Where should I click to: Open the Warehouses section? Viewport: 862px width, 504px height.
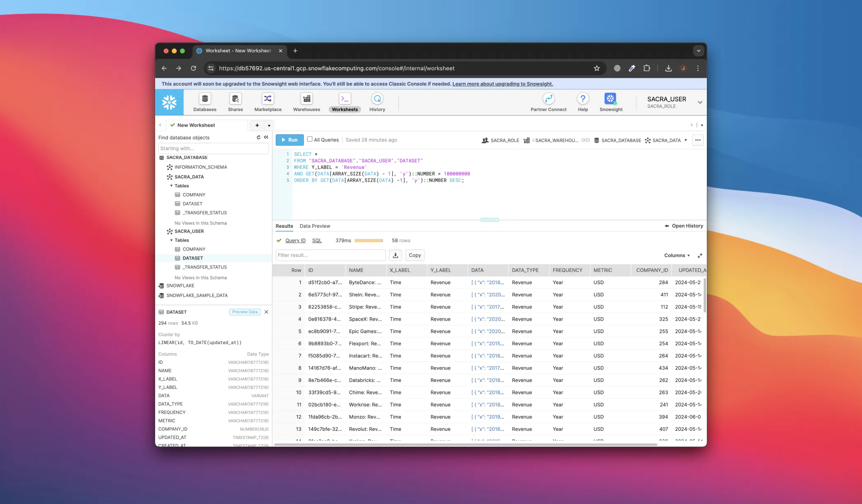[306, 102]
